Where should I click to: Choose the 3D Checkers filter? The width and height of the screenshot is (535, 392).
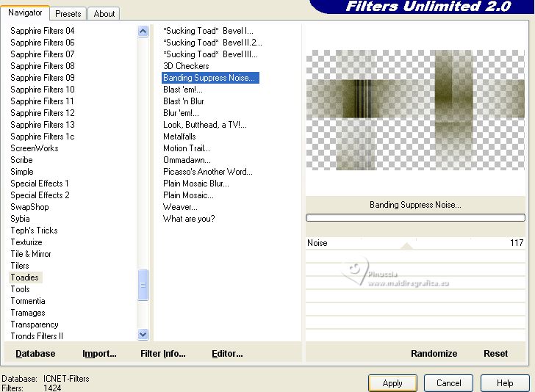pyautogui.click(x=186, y=66)
